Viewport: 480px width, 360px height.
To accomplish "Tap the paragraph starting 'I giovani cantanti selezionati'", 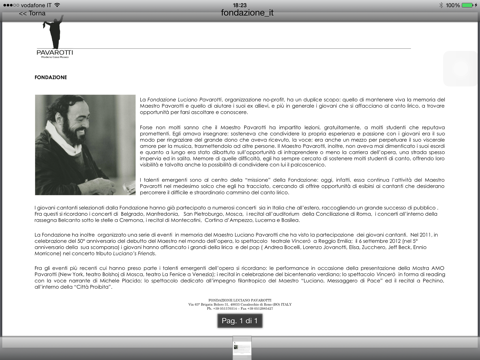I will [236, 214].
